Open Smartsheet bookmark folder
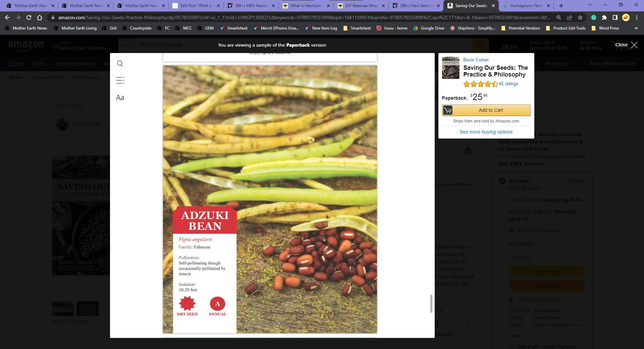The height and width of the screenshot is (349, 644). click(x=357, y=28)
